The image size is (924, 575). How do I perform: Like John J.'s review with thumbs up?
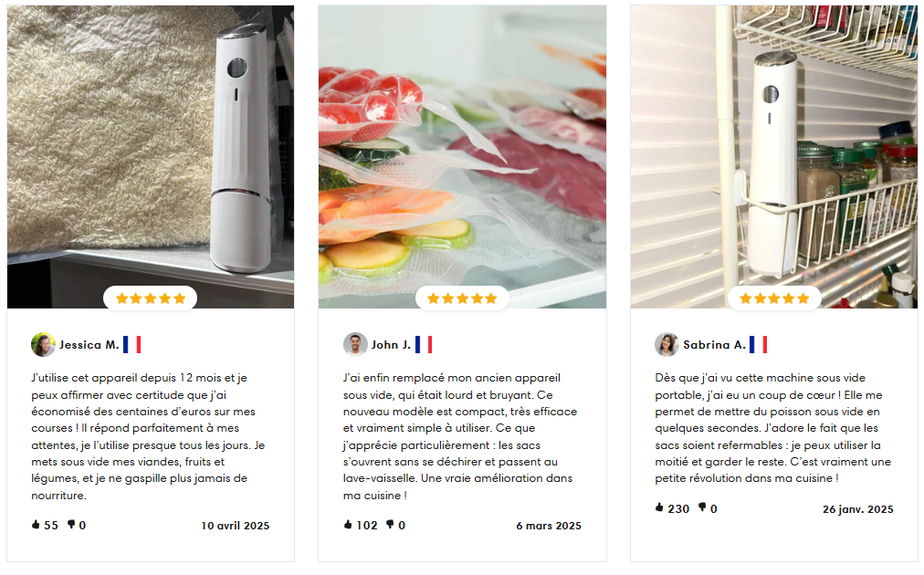(x=348, y=524)
